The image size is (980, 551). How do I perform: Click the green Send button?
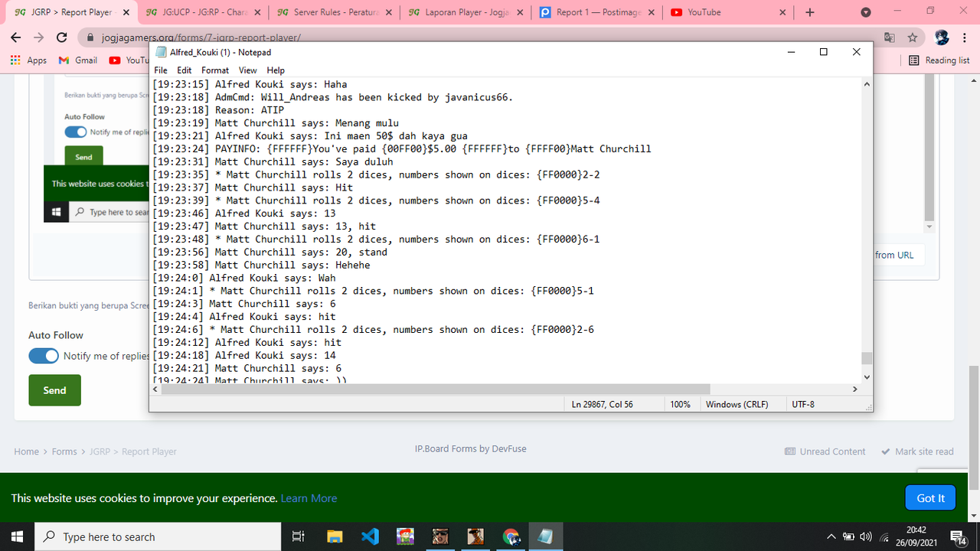point(54,390)
